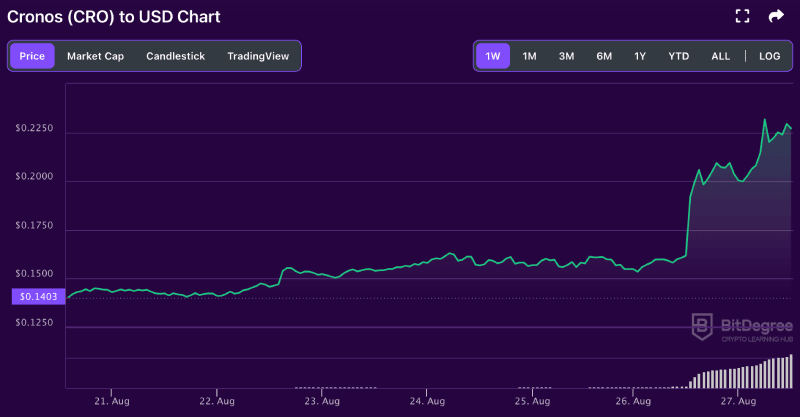This screenshot has height=417, width=800.
Task: Click the $0.1403 price label
Action: (x=38, y=297)
